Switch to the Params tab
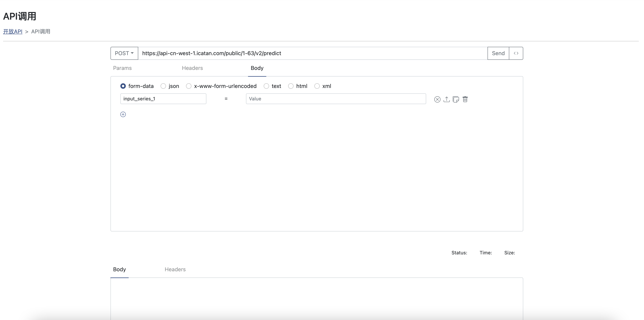Viewport: 644px width, 320px height. (122, 68)
